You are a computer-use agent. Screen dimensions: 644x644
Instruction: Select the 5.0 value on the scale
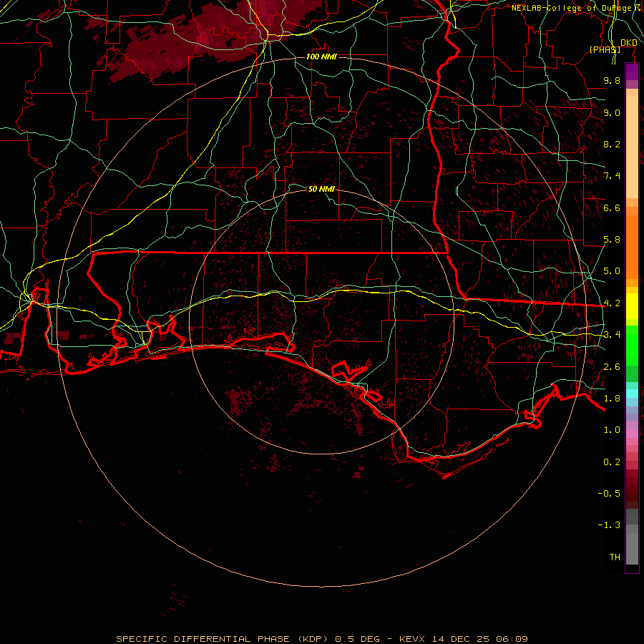tap(612, 271)
